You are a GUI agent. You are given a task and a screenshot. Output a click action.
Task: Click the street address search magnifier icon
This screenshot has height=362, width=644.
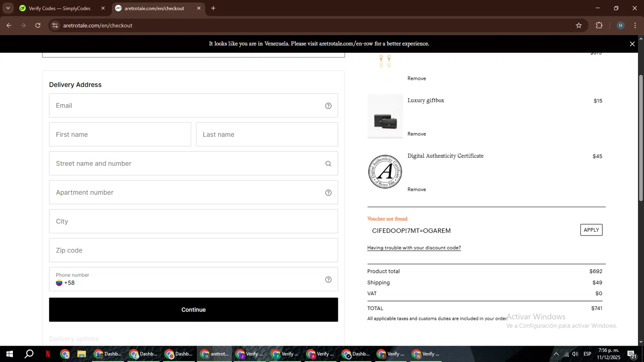tap(328, 164)
